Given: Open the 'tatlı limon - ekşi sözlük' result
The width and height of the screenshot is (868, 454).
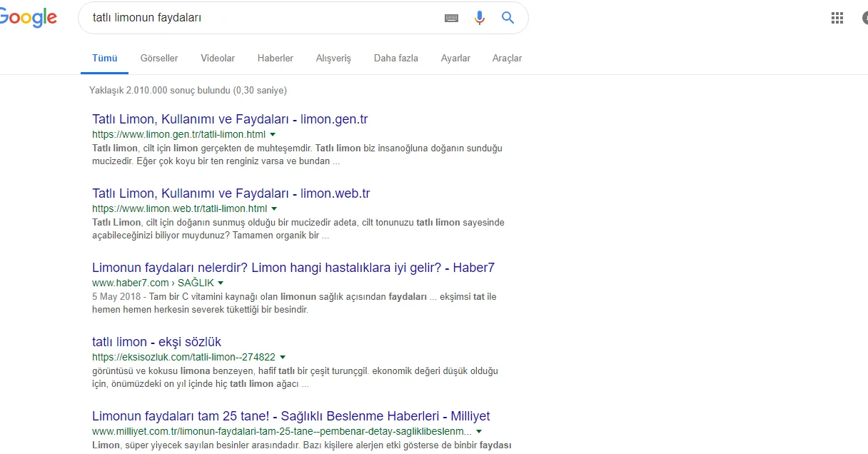Looking at the screenshot, I should 157,342.
